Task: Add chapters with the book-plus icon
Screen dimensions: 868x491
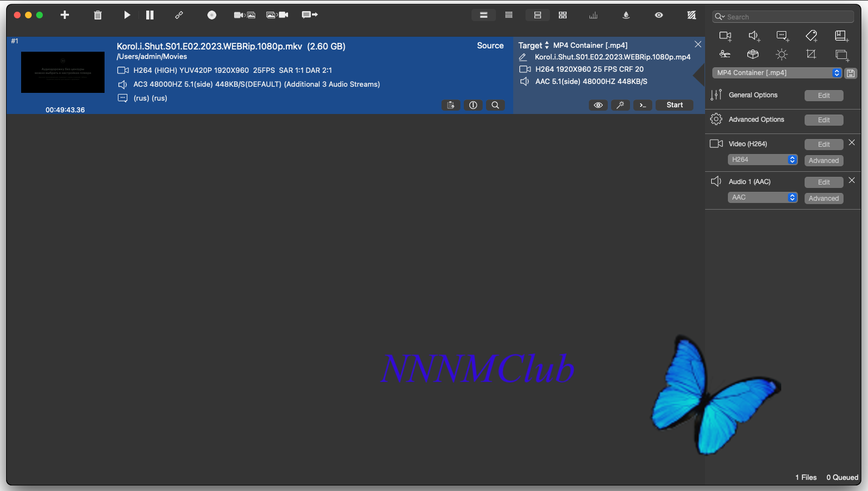Action: [842, 36]
